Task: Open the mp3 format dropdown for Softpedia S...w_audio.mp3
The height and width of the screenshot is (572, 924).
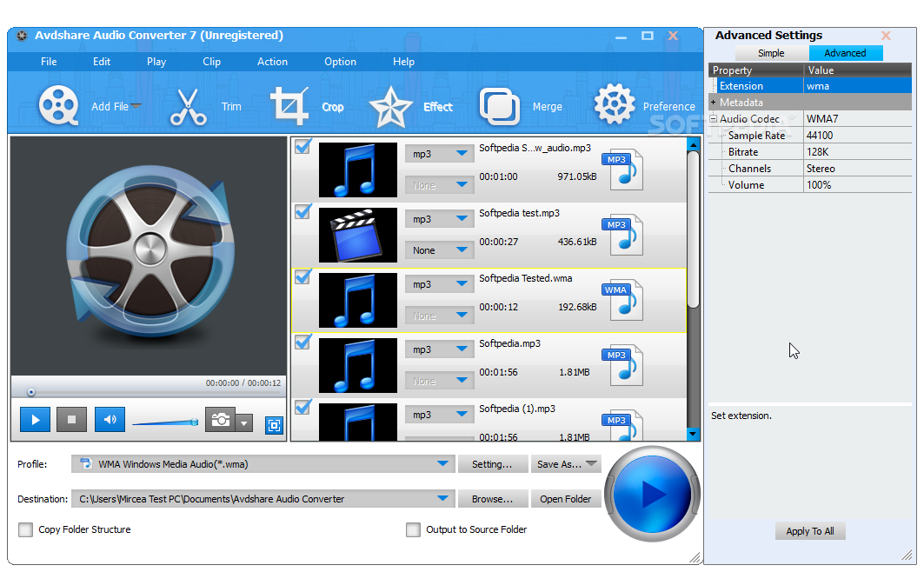Action: coord(440,154)
